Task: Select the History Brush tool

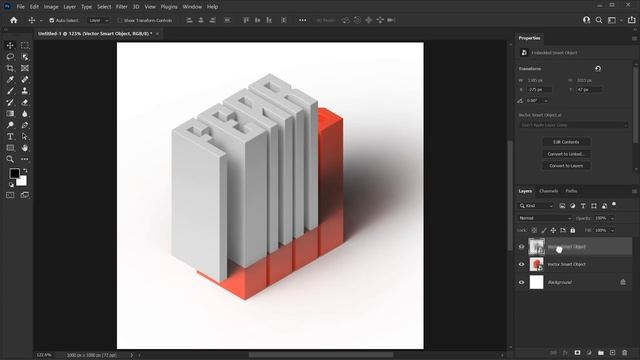Action: [x=10, y=102]
